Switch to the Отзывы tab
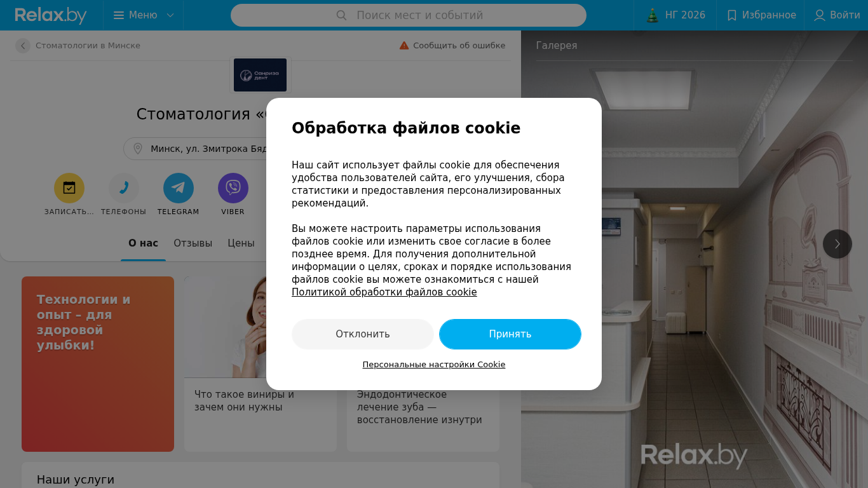868x488 pixels. click(193, 243)
